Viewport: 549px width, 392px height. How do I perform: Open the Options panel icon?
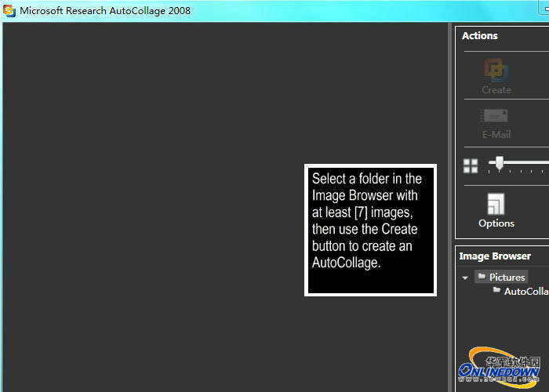coord(496,204)
